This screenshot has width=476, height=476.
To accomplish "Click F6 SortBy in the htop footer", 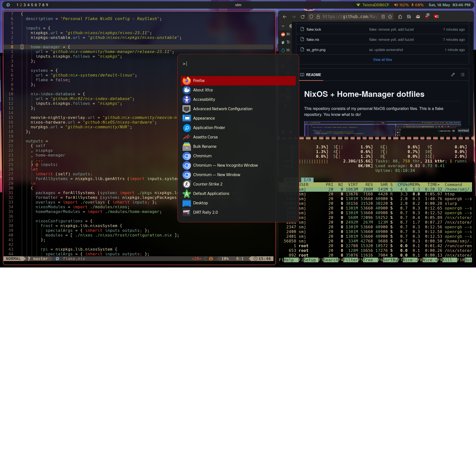I will [388, 260].
